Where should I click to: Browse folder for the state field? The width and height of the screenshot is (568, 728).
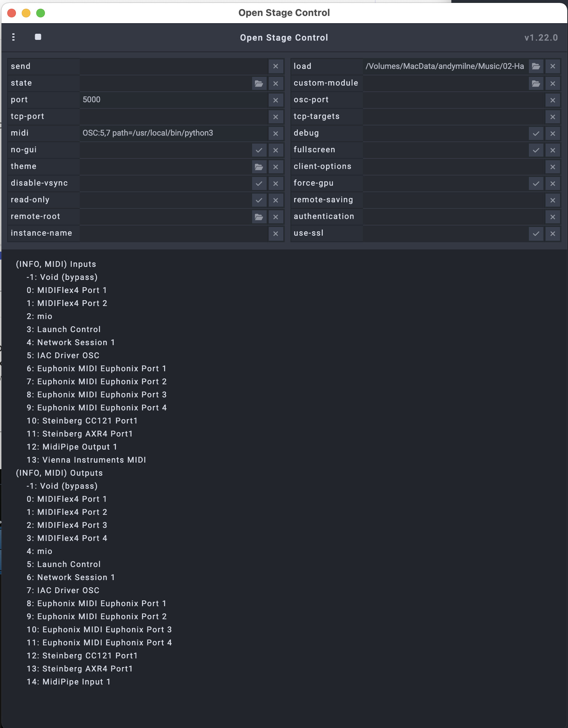(259, 83)
